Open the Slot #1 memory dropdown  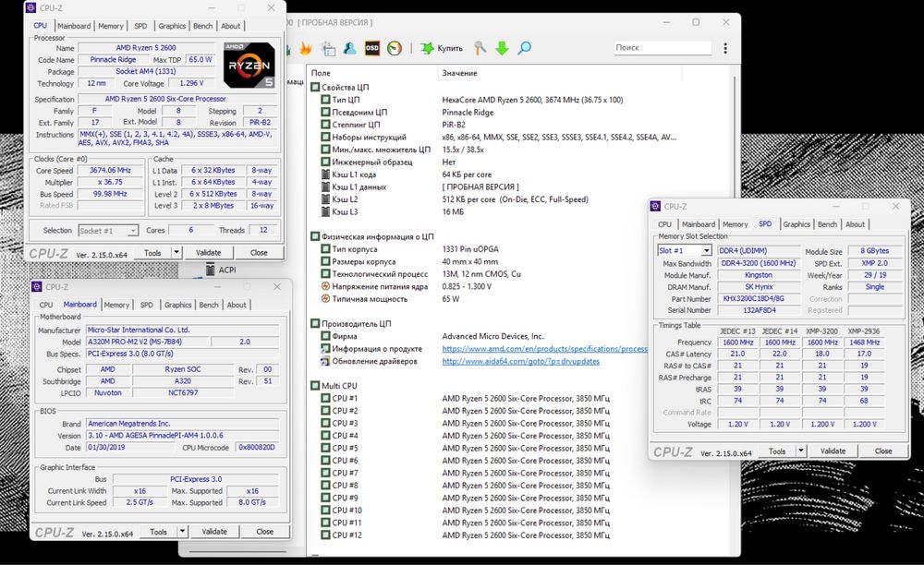(707, 251)
